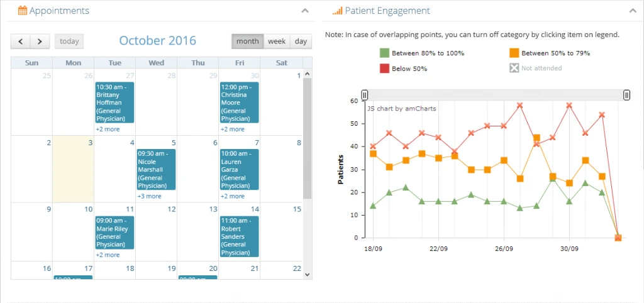Open Nicole Marshall 09:30 am appointment
Viewport: 644px width, 303px height.
point(156,170)
